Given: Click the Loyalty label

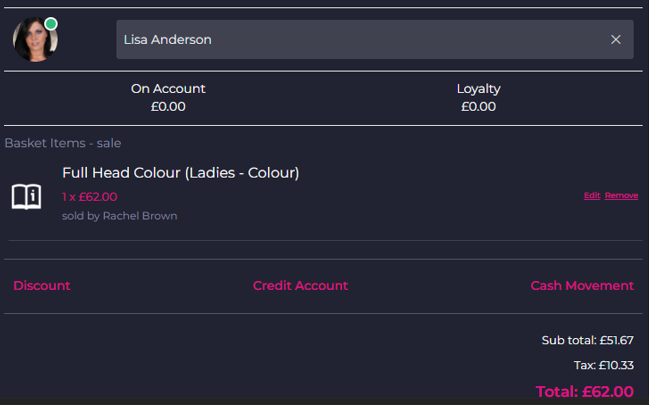Looking at the screenshot, I should [478, 89].
